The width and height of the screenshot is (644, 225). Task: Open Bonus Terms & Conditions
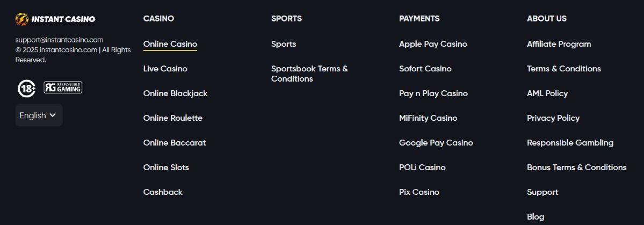click(x=577, y=167)
